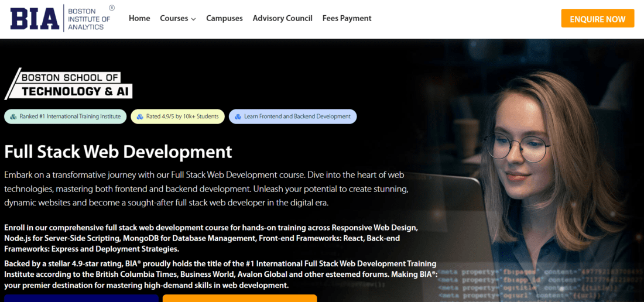The height and width of the screenshot is (302, 644).
Task: Select the Rated 4.9/5 by 10k+ Students text
Action: click(182, 116)
